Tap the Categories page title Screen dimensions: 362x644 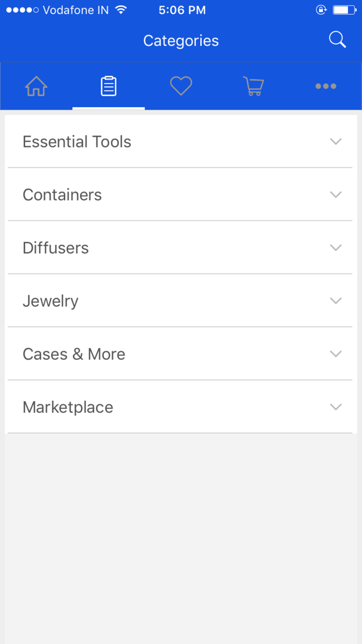181,41
